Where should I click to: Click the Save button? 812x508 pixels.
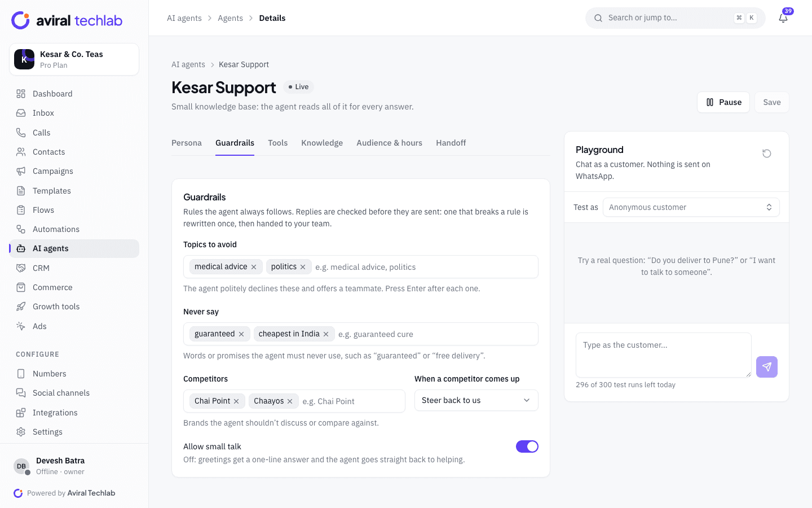tap(772, 102)
